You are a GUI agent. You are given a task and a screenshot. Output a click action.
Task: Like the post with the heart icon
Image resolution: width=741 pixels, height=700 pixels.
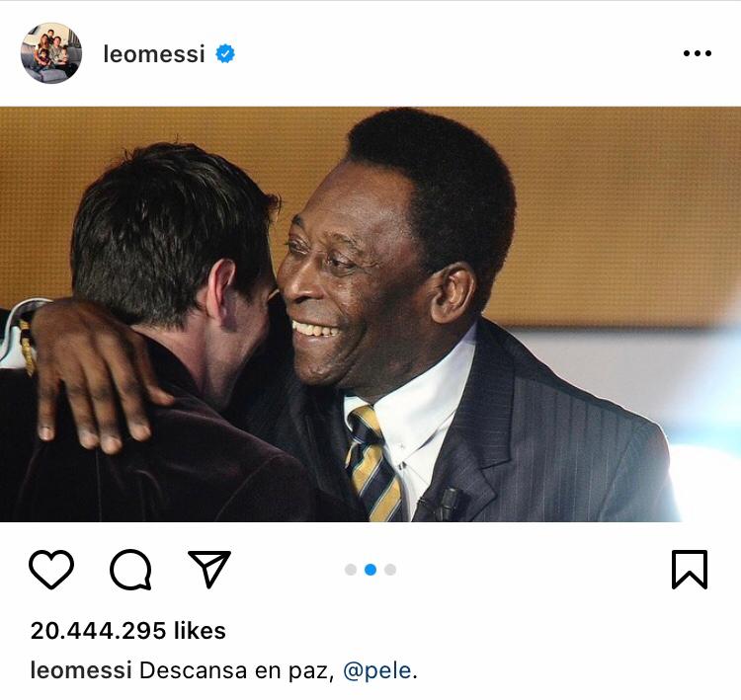point(51,570)
